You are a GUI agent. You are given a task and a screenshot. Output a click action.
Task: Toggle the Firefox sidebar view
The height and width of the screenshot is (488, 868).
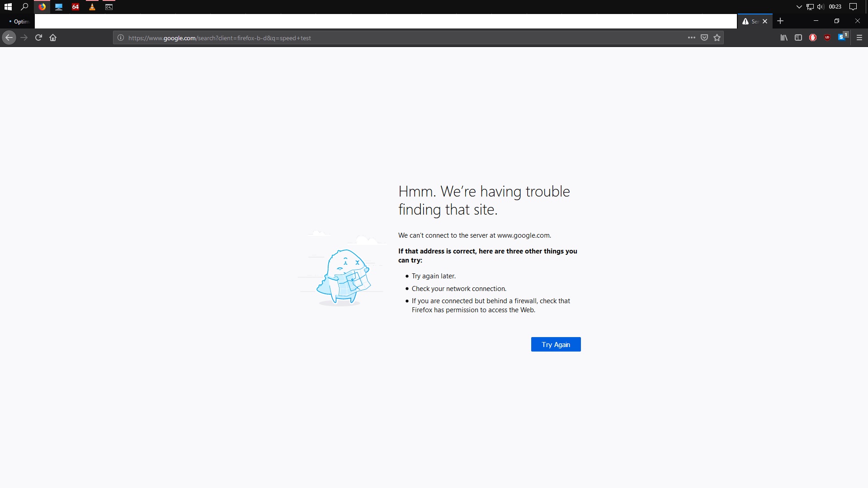click(798, 38)
